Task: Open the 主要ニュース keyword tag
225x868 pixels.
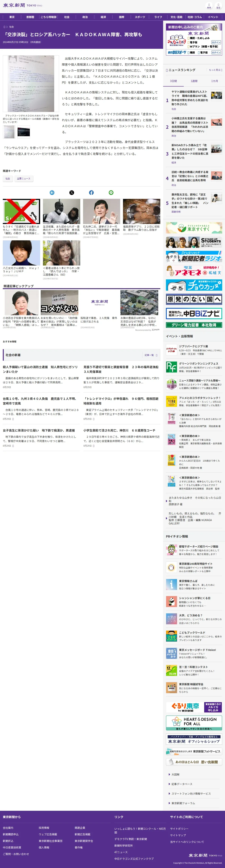Action: [x=24, y=179]
